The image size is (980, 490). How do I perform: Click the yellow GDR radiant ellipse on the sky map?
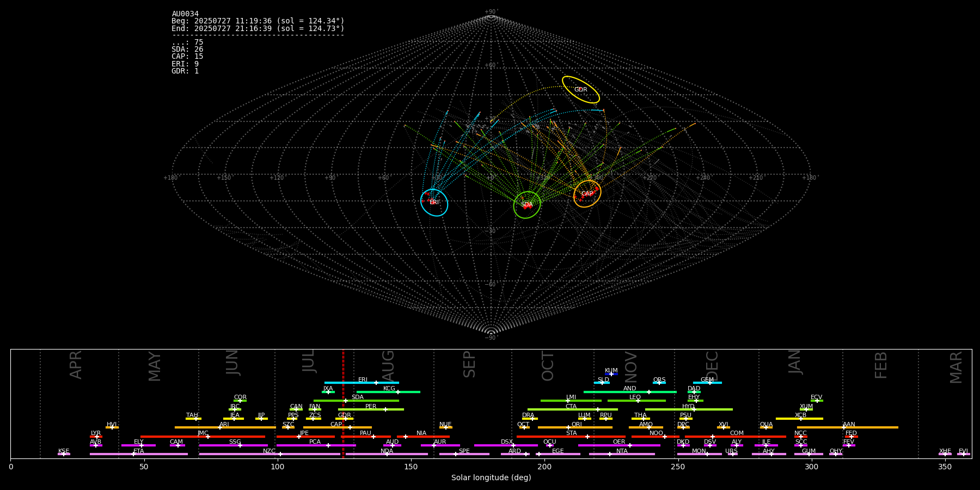pyautogui.click(x=581, y=89)
